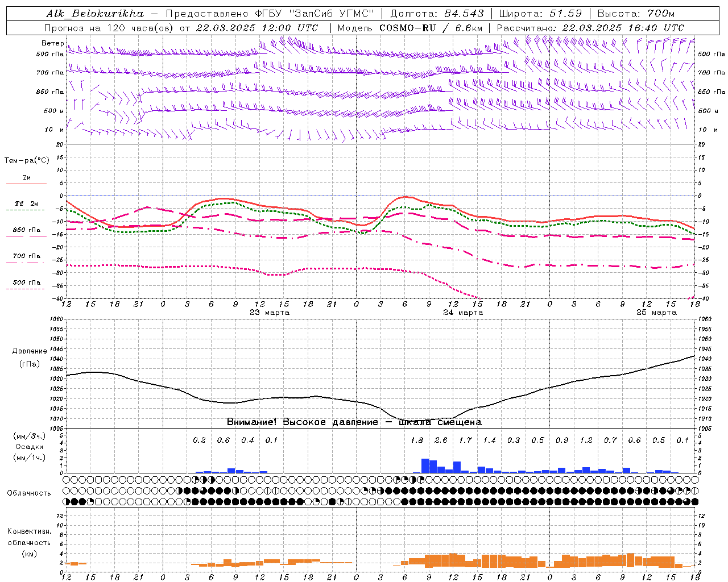Click the 1060 tick on left pressure axis
Viewport: 728px width, 582px height.
(56, 319)
